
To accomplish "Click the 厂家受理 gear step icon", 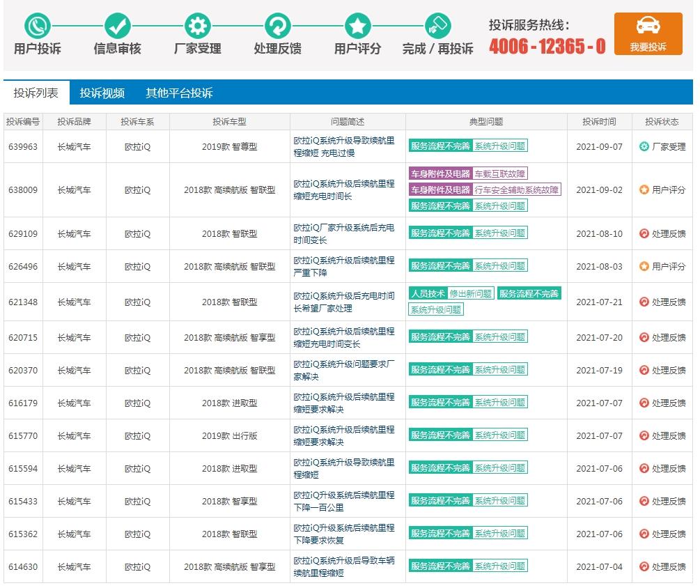I will (198, 26).
